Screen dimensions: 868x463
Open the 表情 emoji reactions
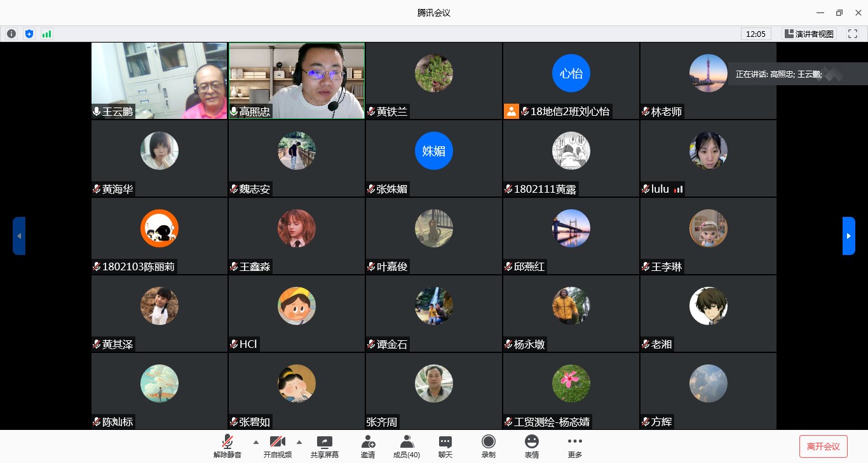532,446
